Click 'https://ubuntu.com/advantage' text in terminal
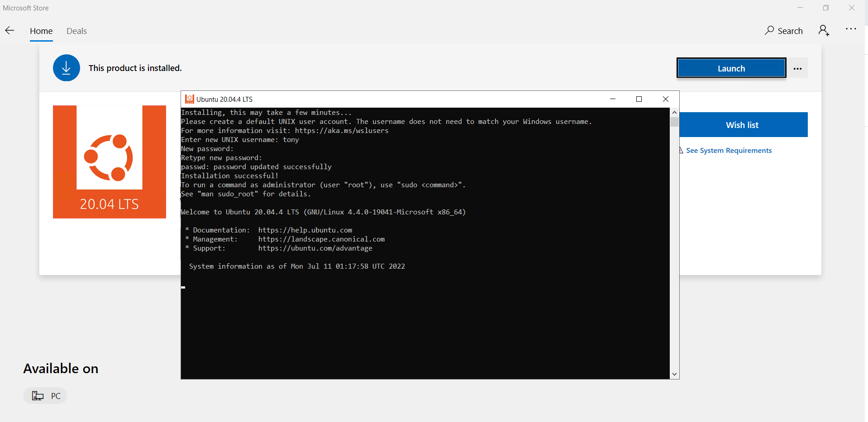Image resolution: width=868 pixels, height=422 pixels. (315, 248)
